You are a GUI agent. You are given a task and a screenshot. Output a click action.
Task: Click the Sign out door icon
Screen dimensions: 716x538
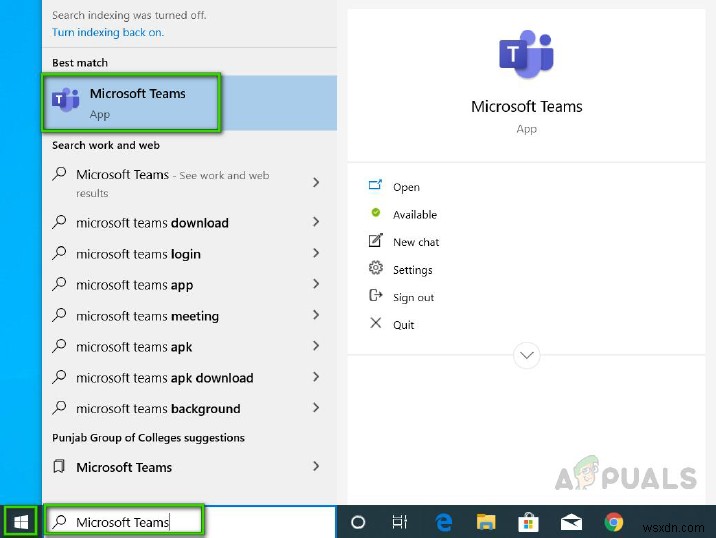375,295
